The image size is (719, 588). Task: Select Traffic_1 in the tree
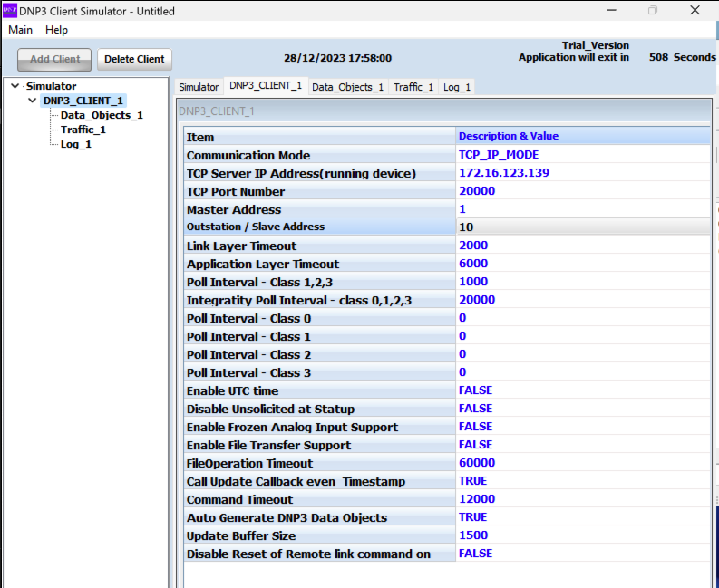[x=83, y=130]
